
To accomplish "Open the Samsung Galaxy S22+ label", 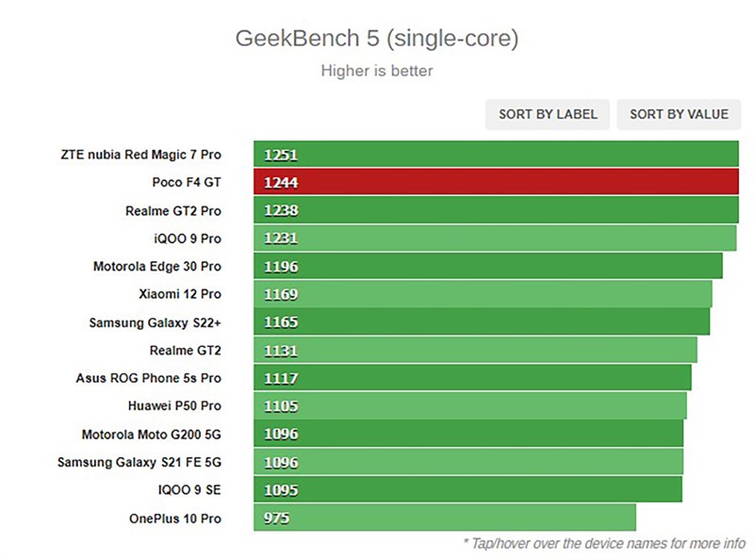I will [156, 322].
